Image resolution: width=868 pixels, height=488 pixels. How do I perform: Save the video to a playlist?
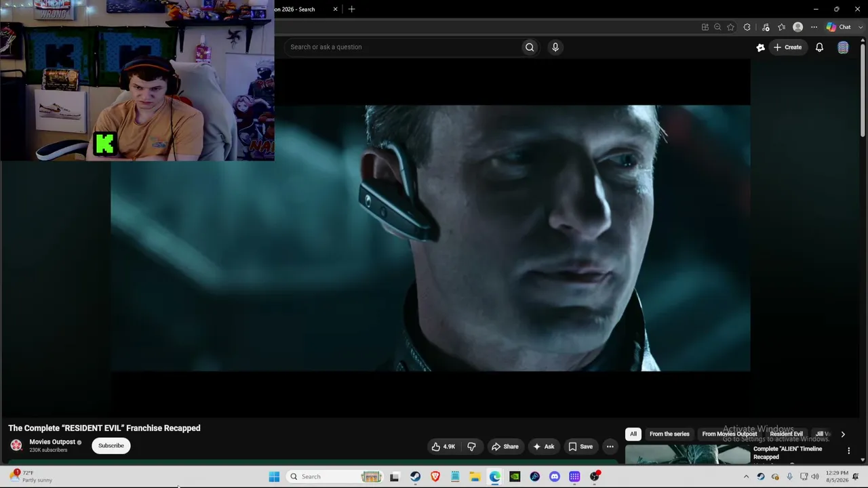click(x=580, y=447)
